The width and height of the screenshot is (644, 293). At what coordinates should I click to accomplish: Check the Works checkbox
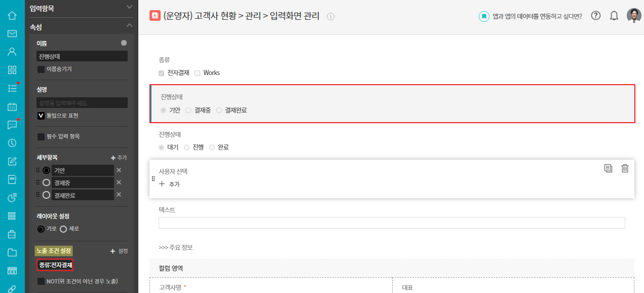click(x=198, y=73)
